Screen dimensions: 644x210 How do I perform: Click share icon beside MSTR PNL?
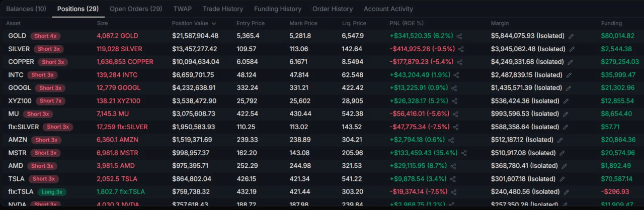[464, 153]
